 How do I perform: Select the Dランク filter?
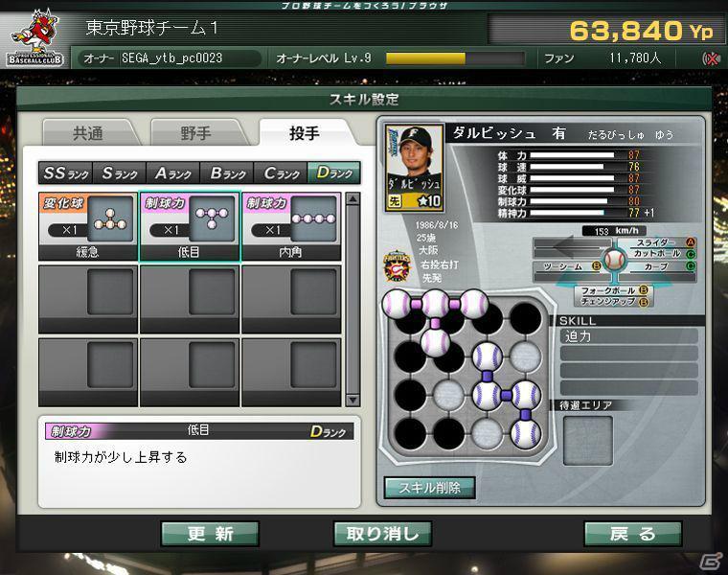tap(333, 173)
